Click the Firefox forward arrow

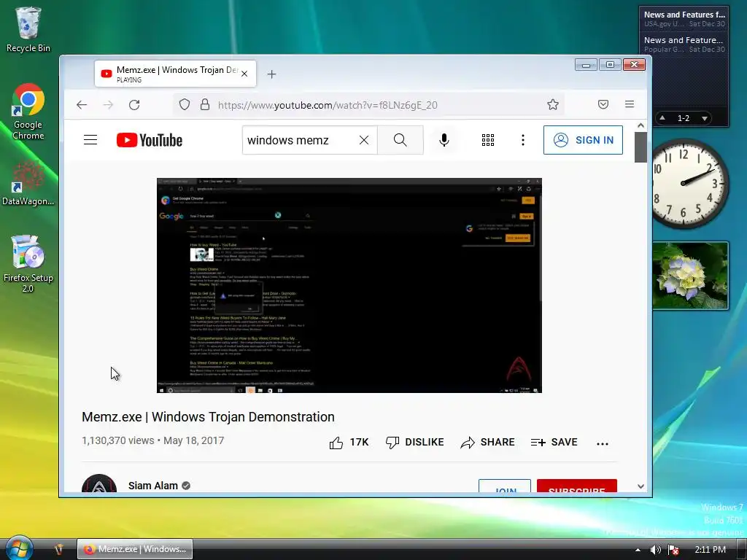coord(108,105)
